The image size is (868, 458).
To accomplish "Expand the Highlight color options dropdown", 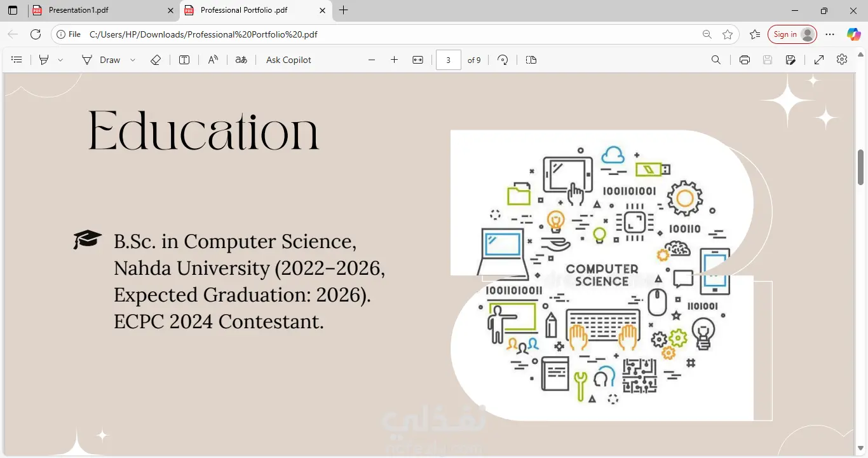I will tap(60, 60).
